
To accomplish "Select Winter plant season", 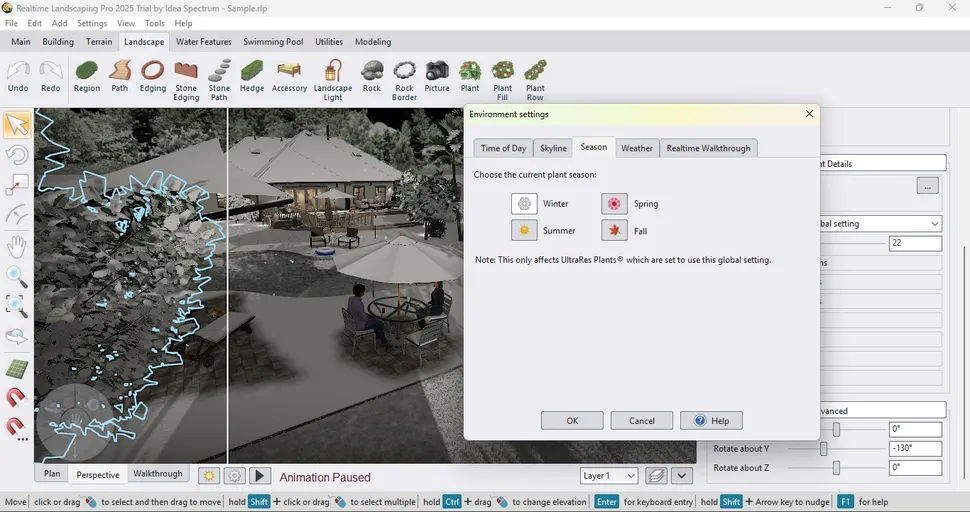I will click(x=524, y=204).
